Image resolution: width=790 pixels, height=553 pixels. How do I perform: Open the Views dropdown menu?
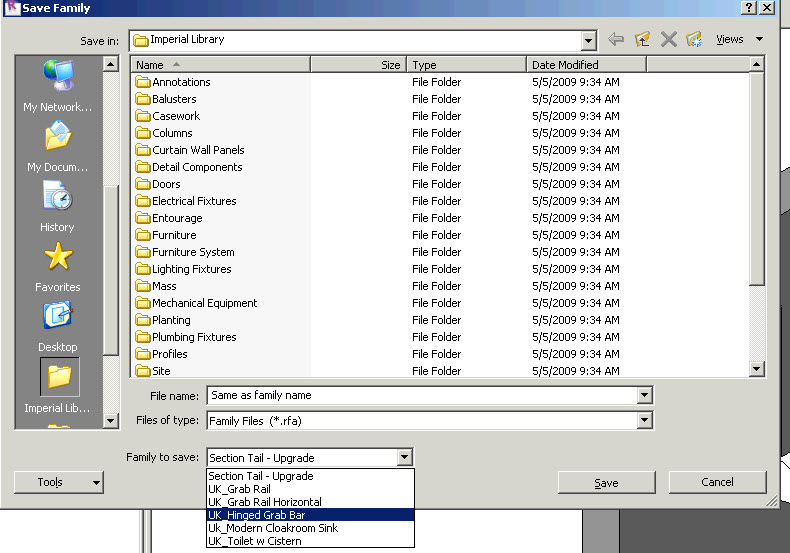click(739, 39)
